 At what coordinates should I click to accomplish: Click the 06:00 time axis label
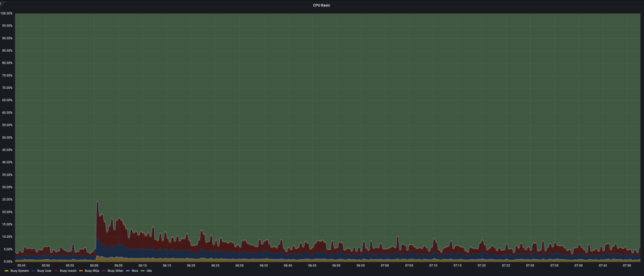click(95, 266)
